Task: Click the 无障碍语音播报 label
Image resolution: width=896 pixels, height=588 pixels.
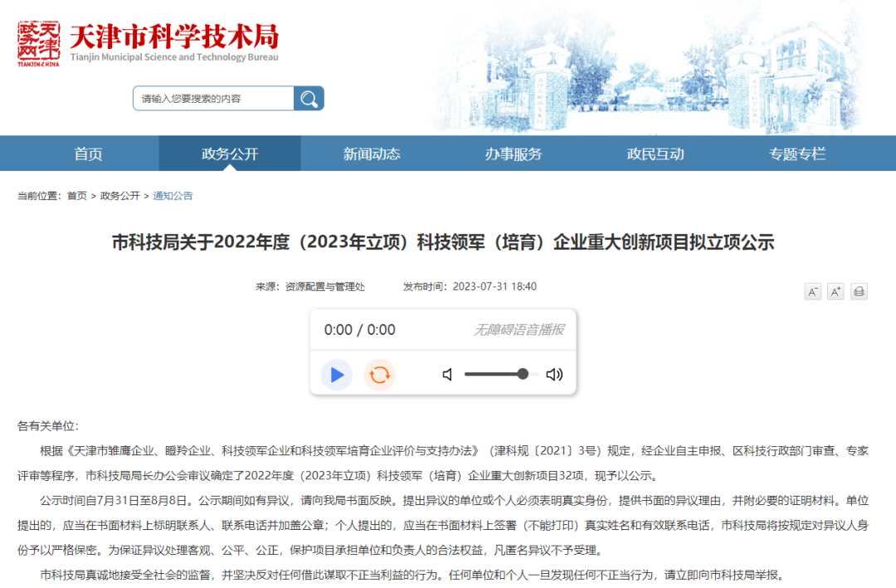Action: tap(519, 330)
